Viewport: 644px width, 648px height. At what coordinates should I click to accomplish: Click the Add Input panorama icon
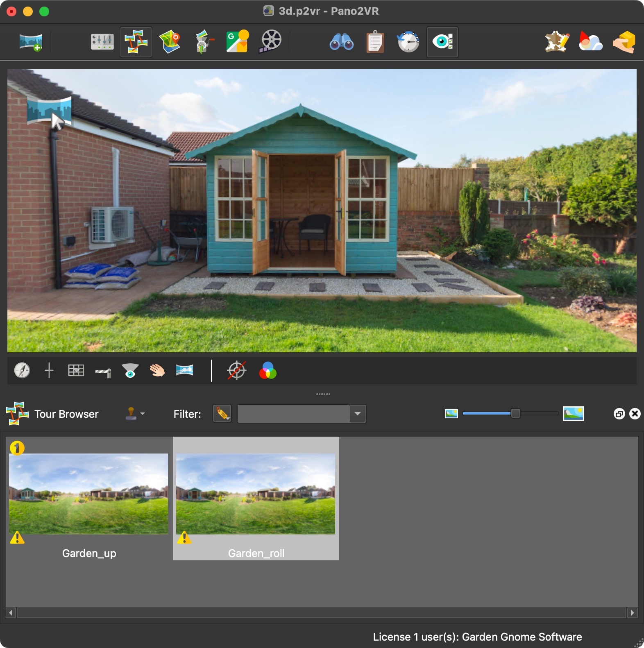click(31, 42)
